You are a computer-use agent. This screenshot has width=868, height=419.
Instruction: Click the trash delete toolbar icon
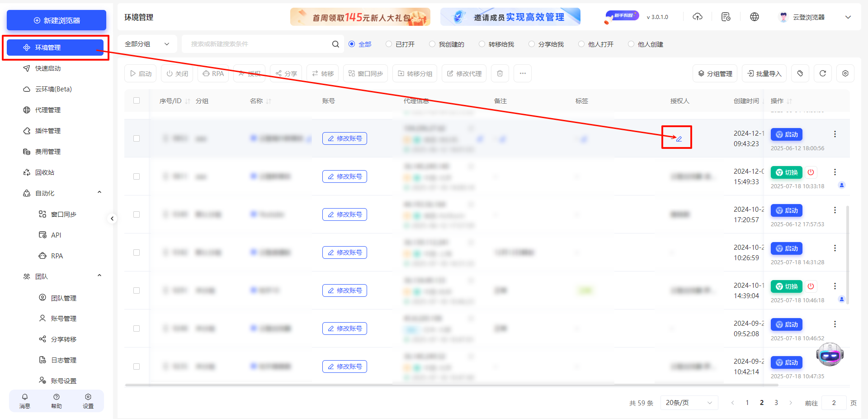[x=500, y=73]
